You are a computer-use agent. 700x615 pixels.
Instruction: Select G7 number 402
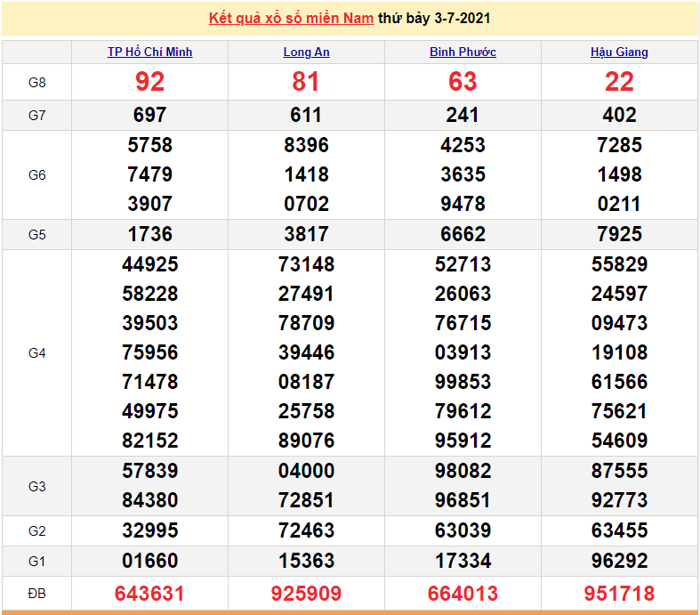pos(619,115)
